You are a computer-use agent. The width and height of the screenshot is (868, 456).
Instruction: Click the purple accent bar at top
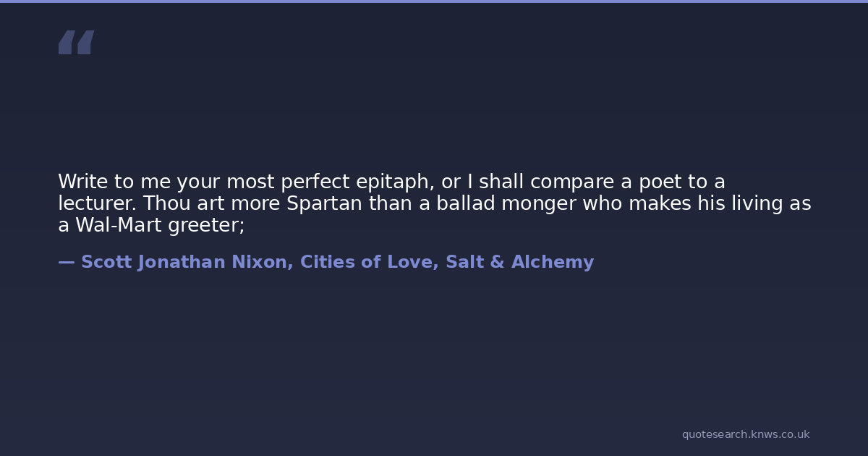coord(434,1)
